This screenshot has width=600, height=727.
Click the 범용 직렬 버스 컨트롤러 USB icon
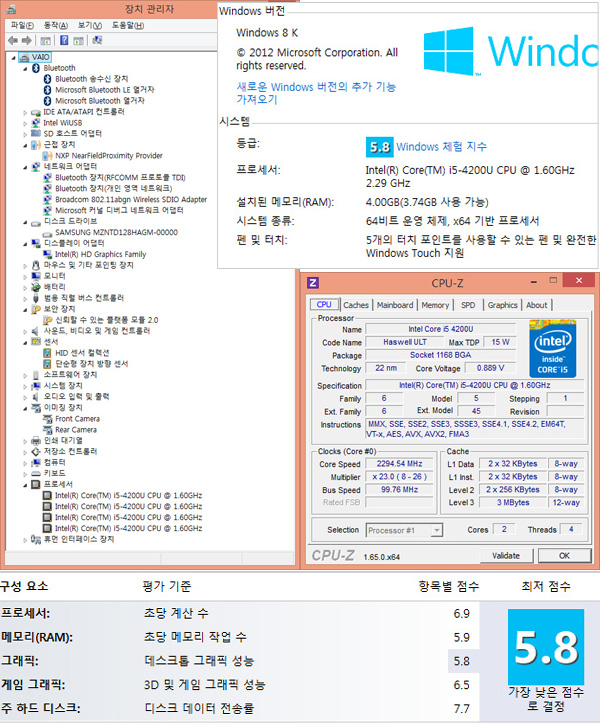coord(36,298)
